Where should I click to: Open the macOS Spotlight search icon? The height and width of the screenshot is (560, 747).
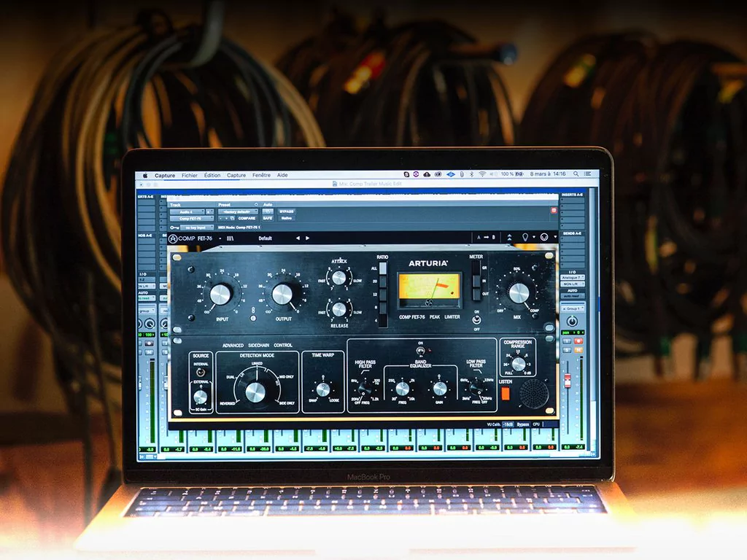576,175
